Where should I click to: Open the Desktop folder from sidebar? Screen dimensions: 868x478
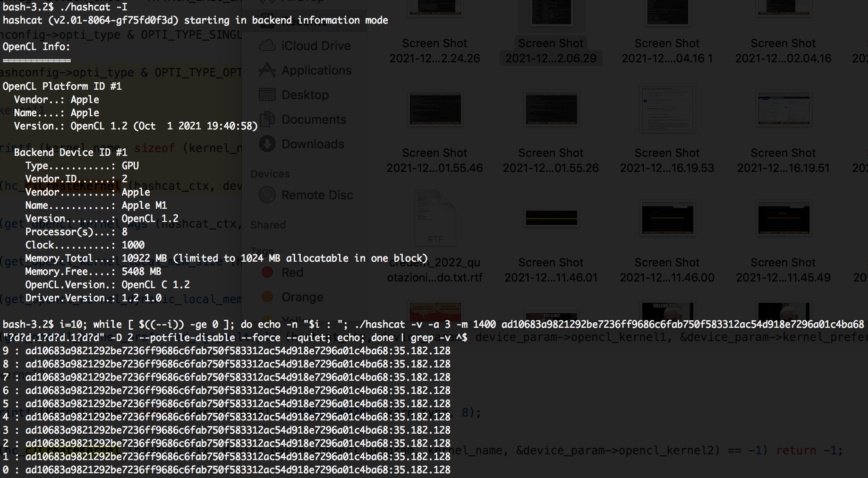click(305, 94)
